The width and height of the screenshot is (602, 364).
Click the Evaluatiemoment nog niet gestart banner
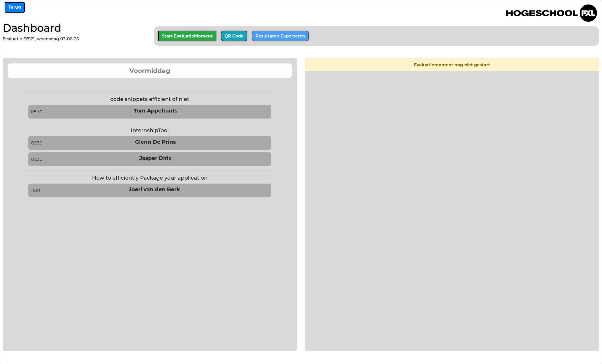(452, 65)
